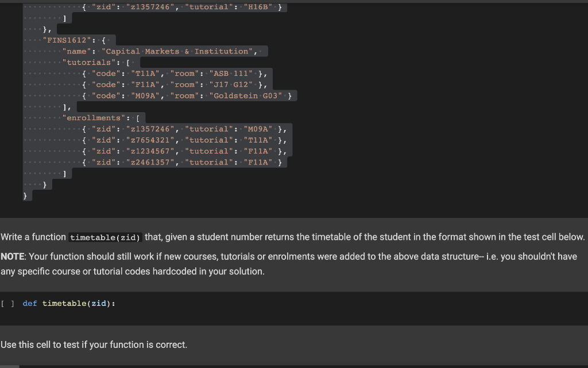Screen dimensions: 588x368
Task: Click the closing bracket of the tutorials list
Action: (x=65, y=106)
